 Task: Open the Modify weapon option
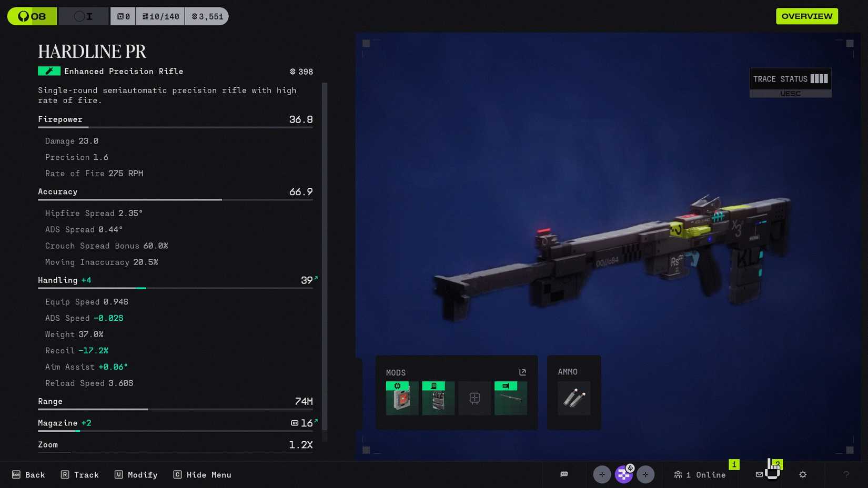[x=136, y=475]
